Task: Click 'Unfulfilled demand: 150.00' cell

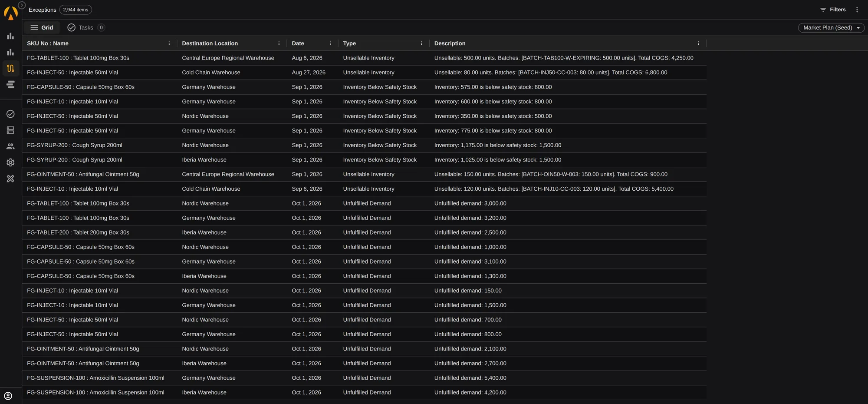Action: point(468,291)
